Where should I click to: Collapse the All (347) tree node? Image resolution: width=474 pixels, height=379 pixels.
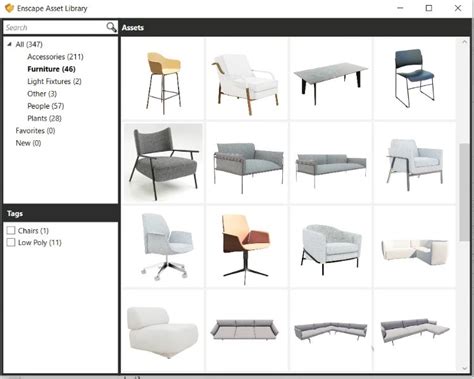pos(9,44)
